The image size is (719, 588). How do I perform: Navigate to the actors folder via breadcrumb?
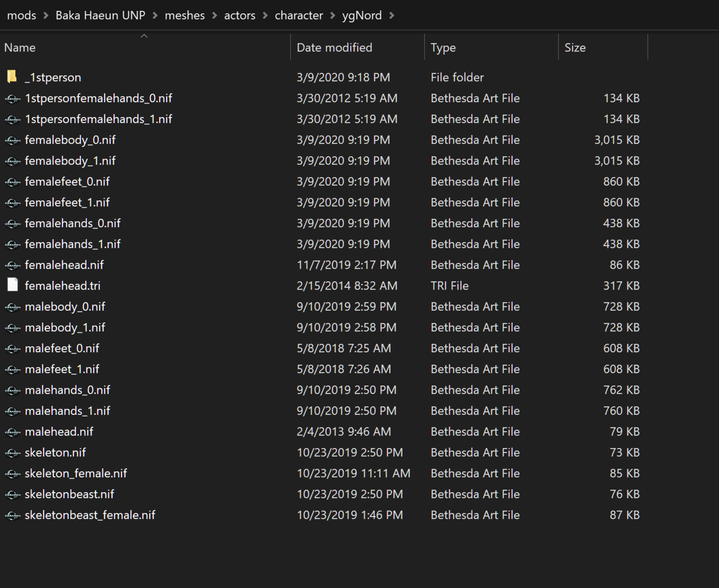click(x=240, y=15)
